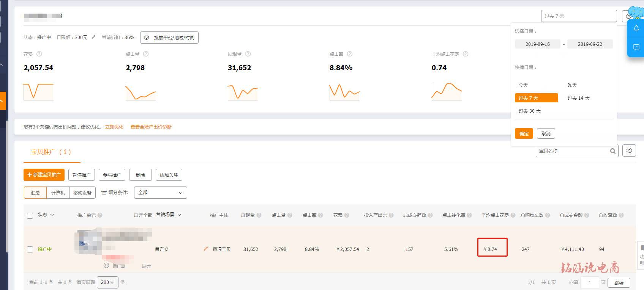Viewport: 644px width, 290px height.
Task: Open 投放平台/地域/时间 settings
Action: (x=169, y=38)
